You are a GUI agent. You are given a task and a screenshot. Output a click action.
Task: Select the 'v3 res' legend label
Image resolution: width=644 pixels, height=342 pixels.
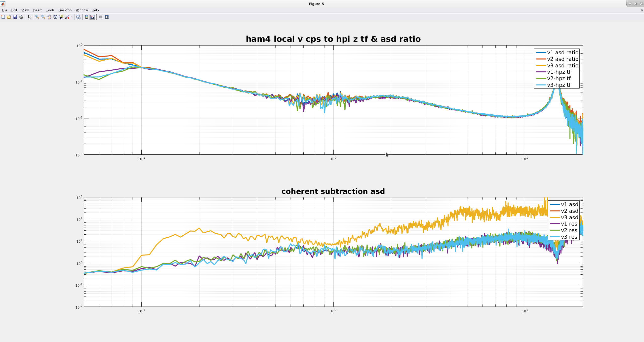(569, 237)
